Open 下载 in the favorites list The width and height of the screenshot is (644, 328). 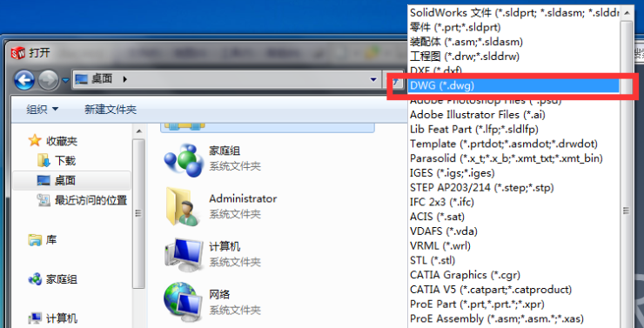coord(65,161)
